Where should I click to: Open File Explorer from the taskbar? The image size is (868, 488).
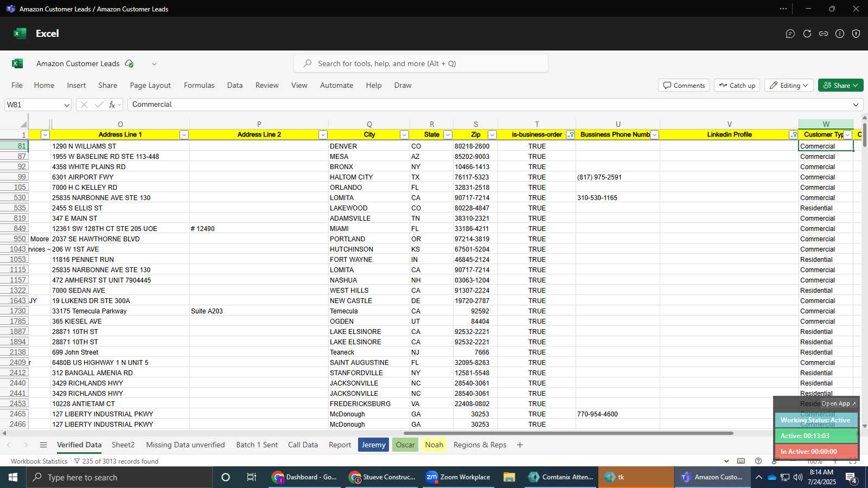tap(509, 477)
